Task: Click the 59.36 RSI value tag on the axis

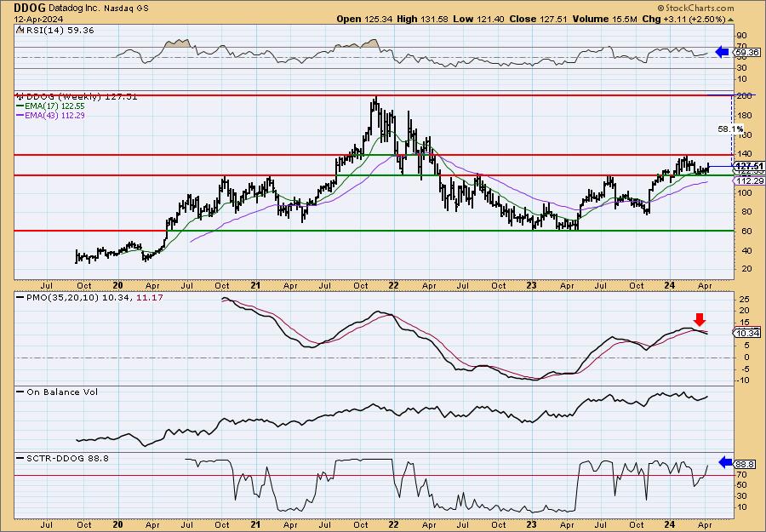Action: point(747,52)
